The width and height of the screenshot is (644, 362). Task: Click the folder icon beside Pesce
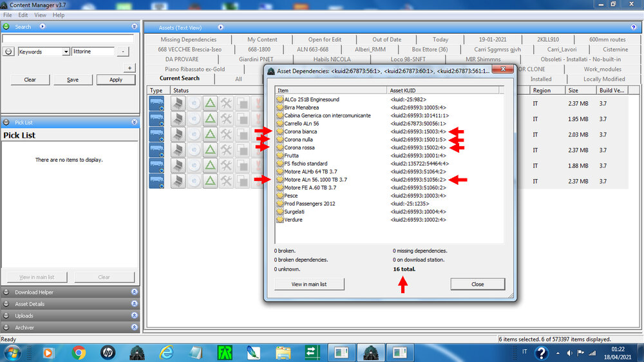(x=279, y=196)
